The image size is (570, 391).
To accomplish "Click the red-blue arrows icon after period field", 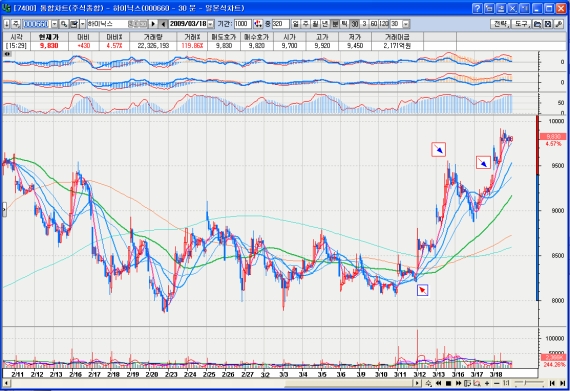I will 258,24.
